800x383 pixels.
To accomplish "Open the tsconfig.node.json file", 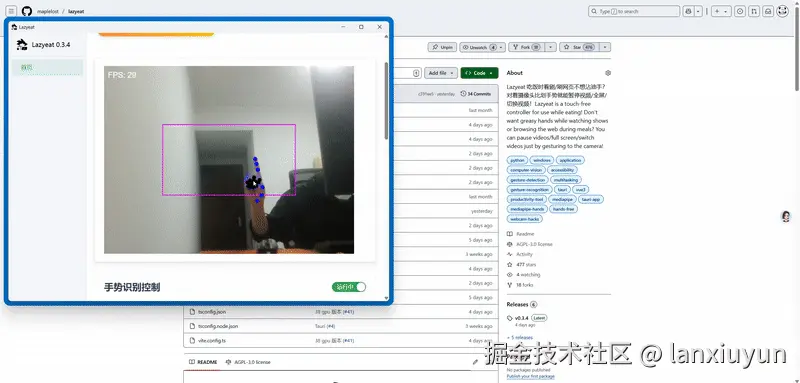I will pyautogui.click(x=218, y=326).
